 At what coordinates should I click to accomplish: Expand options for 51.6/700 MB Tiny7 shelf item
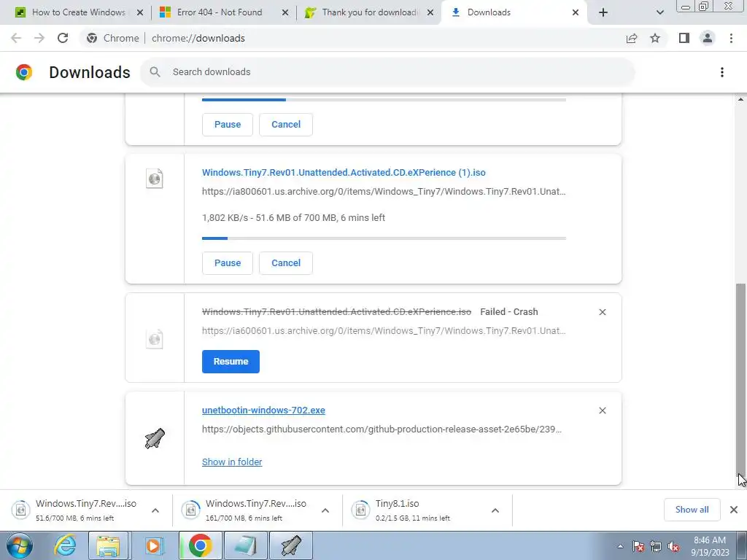(155, 510)
